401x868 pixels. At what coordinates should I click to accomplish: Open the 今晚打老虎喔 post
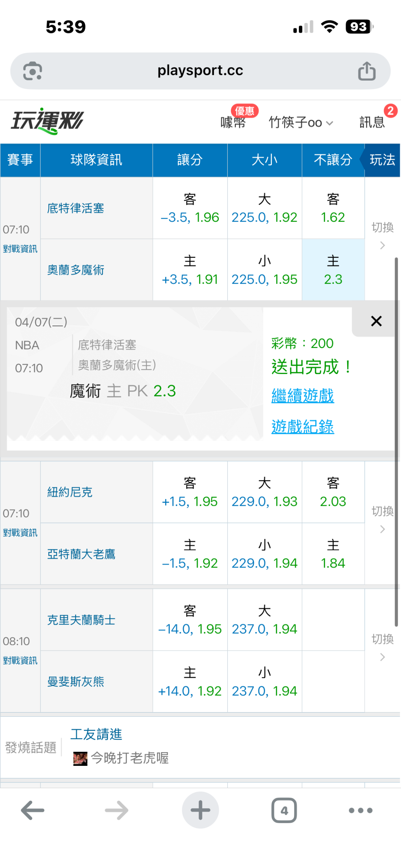pyautogui.click(x=130, y=758)
